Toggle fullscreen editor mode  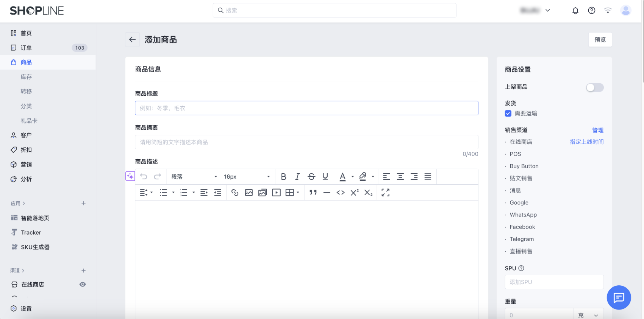pyautogui.click(x=386, y=193)
